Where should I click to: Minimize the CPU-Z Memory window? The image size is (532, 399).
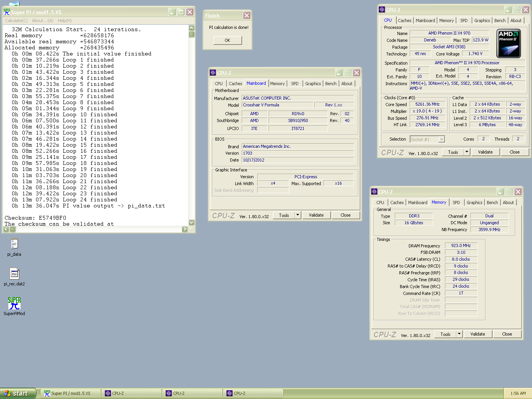pos(500,192)
